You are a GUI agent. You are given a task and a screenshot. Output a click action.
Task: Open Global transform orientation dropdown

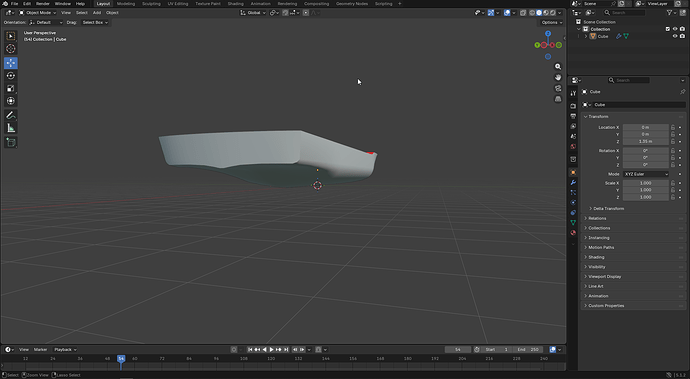(x=253, y=13)
